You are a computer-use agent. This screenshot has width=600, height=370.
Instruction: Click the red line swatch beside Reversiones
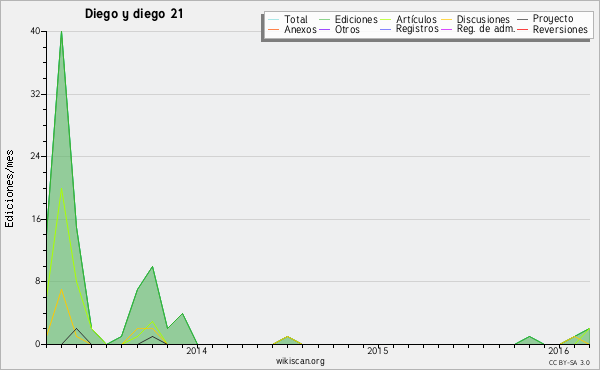tap(522, 29)
